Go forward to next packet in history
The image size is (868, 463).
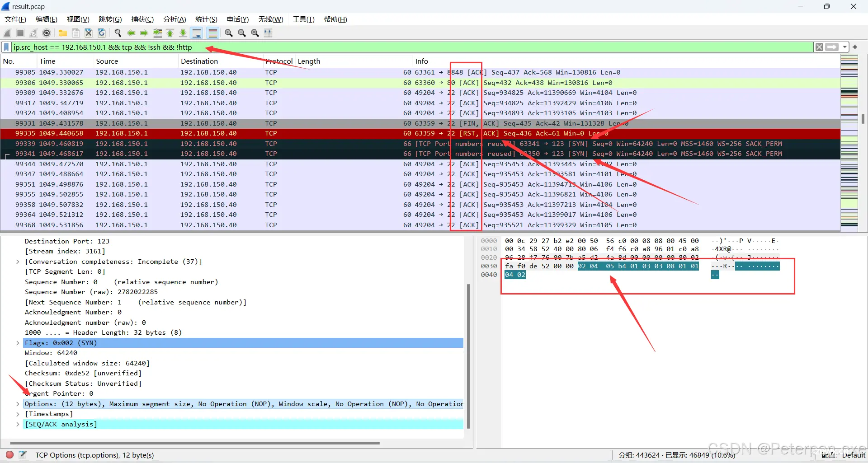coord(144,33)
